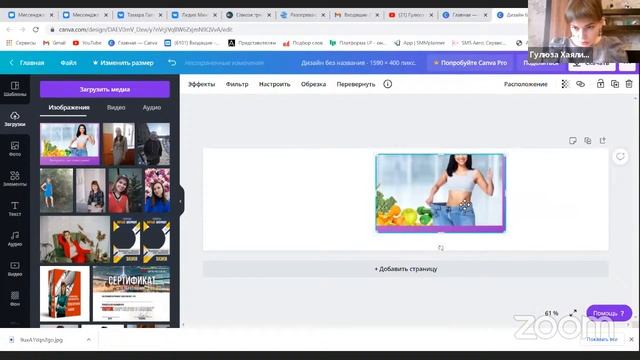Open the Файл menu
Screen dimensions: 640x360
(68, 63)
